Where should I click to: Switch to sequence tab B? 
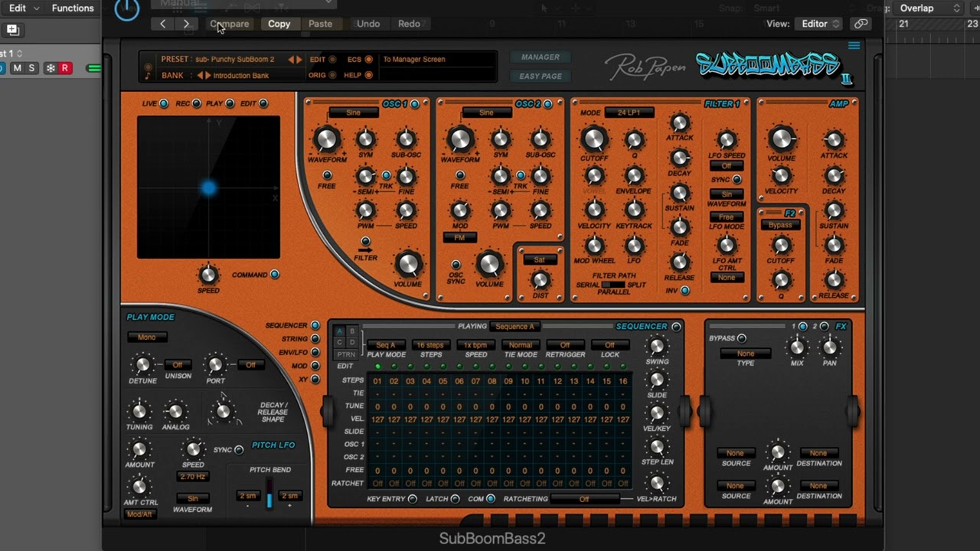[x=352, y=331]
